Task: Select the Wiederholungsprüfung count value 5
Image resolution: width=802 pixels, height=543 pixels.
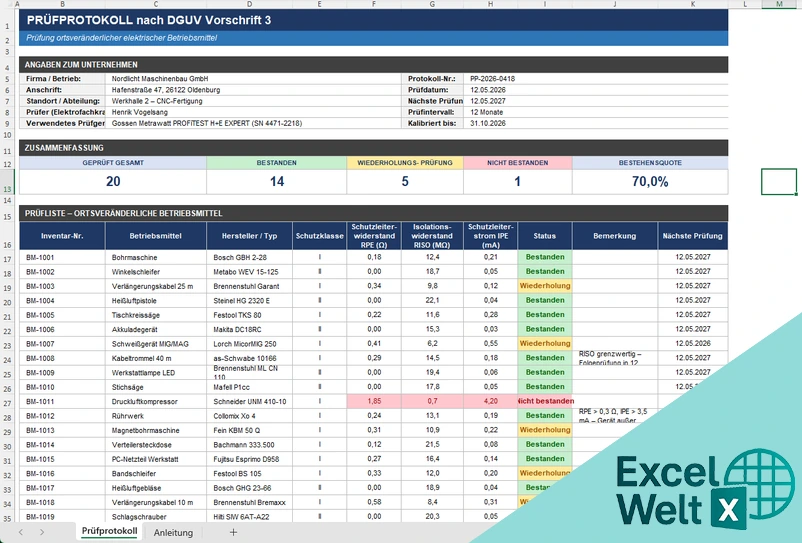Action: click(405, 182)
